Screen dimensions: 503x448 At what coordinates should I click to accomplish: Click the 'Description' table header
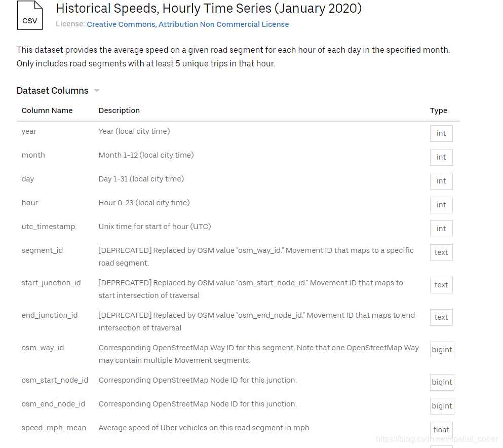(x=119, y=110)
